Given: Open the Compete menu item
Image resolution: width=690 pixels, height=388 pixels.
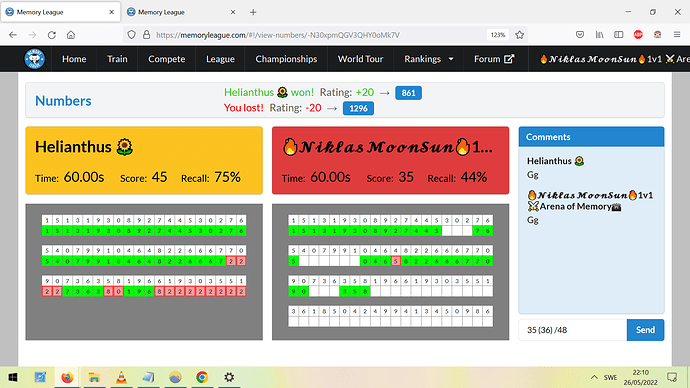Looking at the screenshot, I should 167,59.
